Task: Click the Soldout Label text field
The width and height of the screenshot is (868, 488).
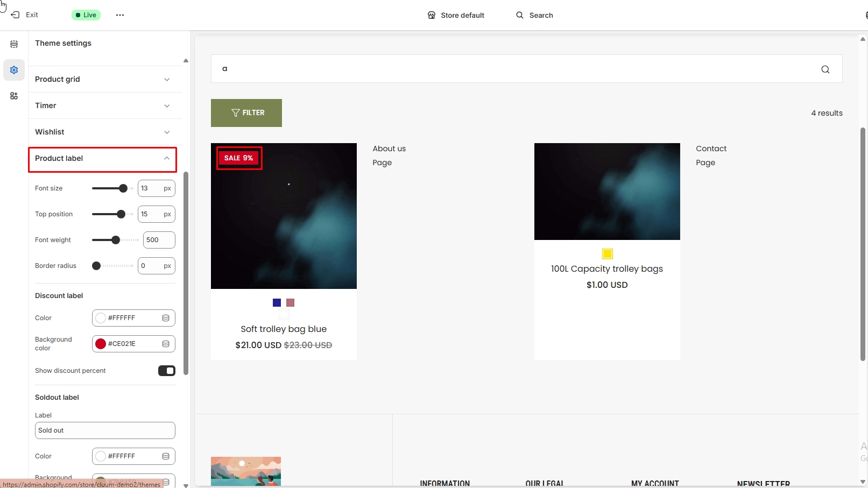Action: 105,430
